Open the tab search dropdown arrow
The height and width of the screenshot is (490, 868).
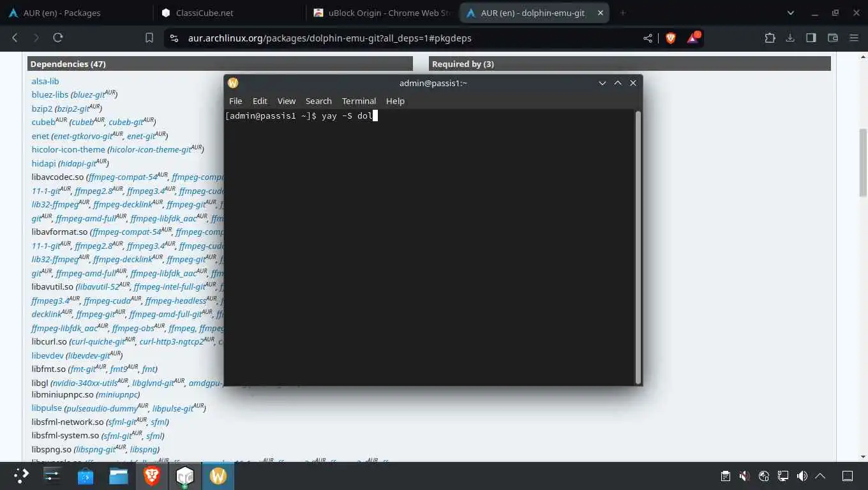(791, 13)
